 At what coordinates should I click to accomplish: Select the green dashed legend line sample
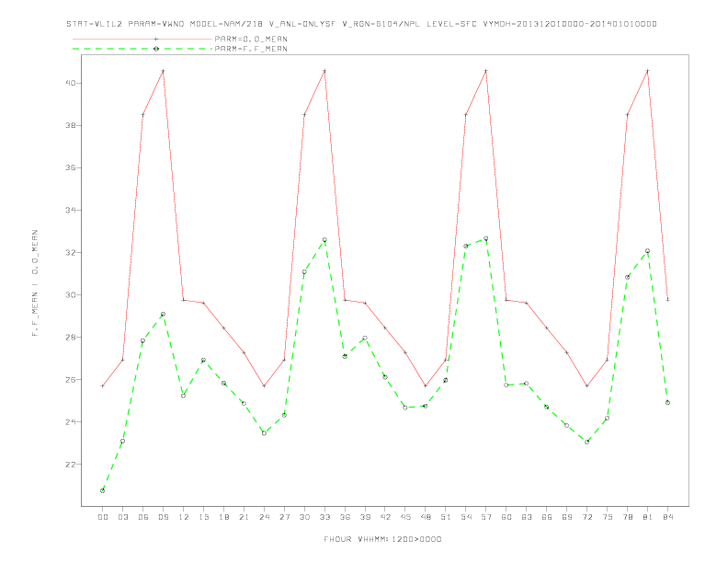click(x=142, y=49)
